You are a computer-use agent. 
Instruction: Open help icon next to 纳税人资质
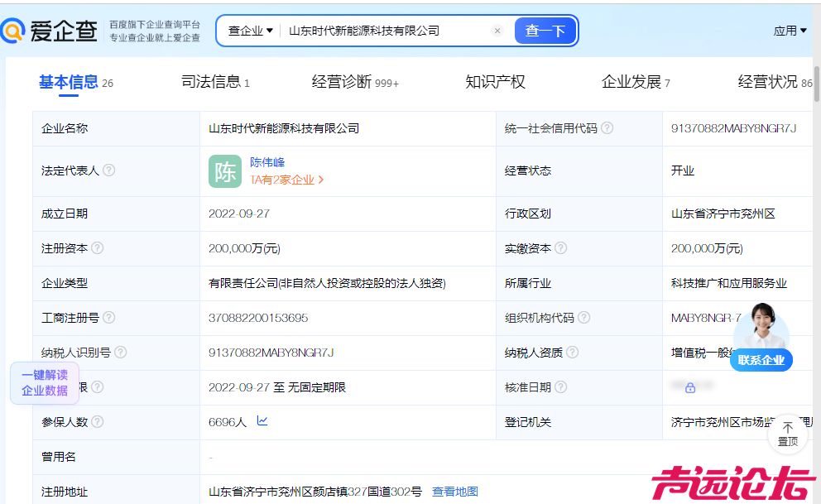pyautogui.click(x=572, y=353)
